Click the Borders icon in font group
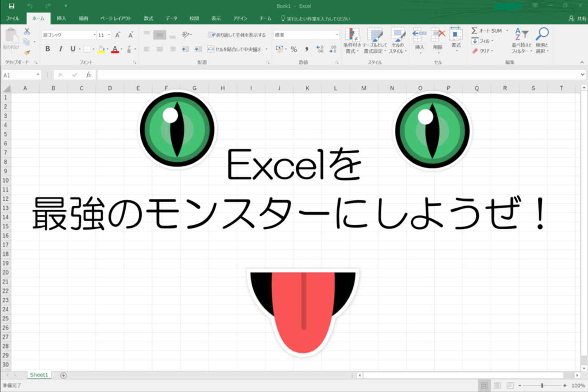Viewport: 588px width, 392px height. [x=87, y=49]
